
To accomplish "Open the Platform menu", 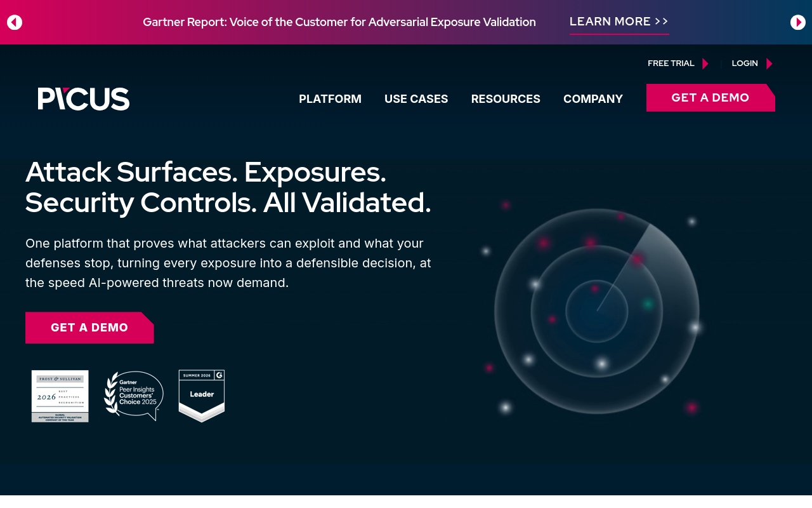I will (330, 99).
